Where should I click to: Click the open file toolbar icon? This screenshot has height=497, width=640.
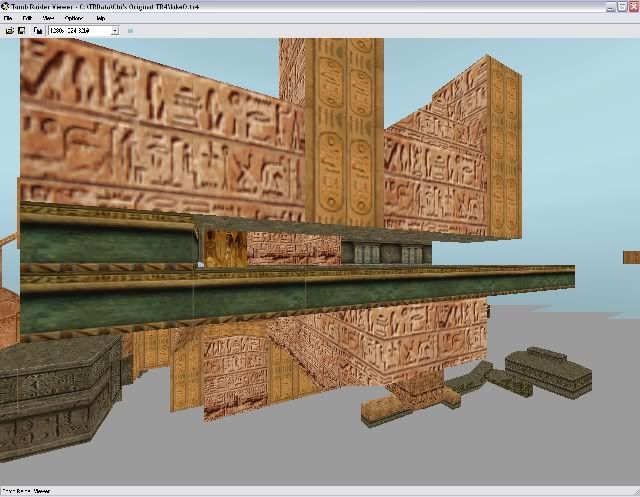9,31
